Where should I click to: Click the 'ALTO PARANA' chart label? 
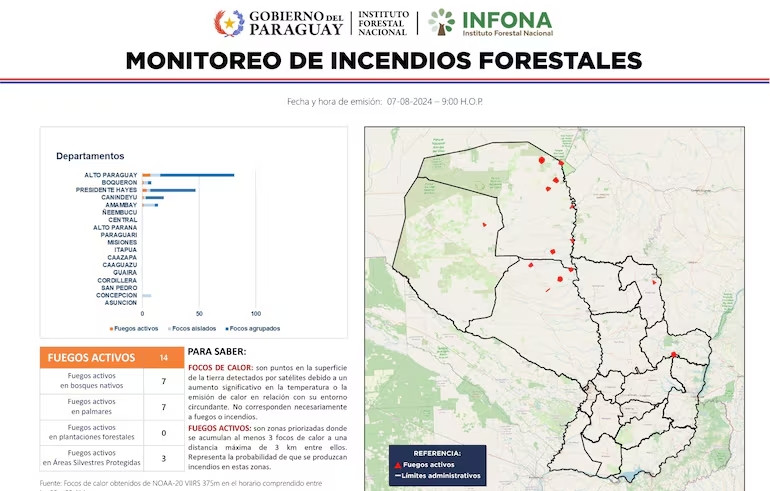click(115, 227)
